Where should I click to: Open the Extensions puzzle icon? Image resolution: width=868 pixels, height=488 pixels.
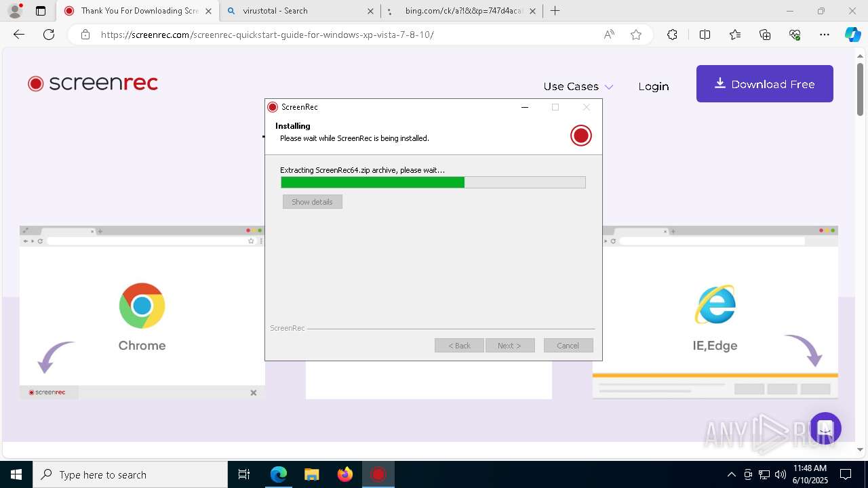(672, 35)
